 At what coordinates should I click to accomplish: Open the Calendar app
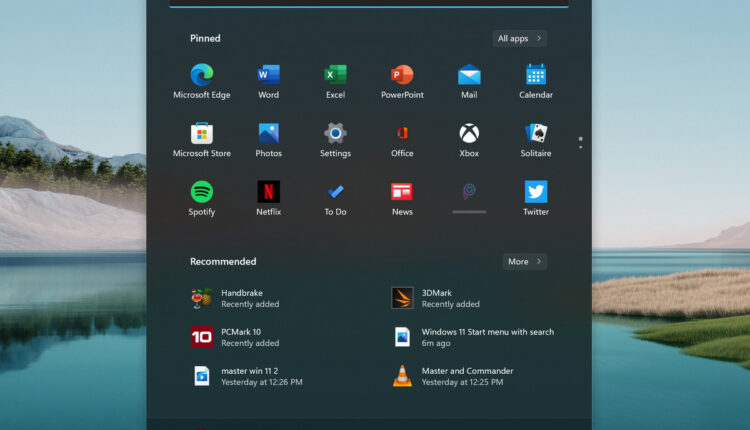536,75
